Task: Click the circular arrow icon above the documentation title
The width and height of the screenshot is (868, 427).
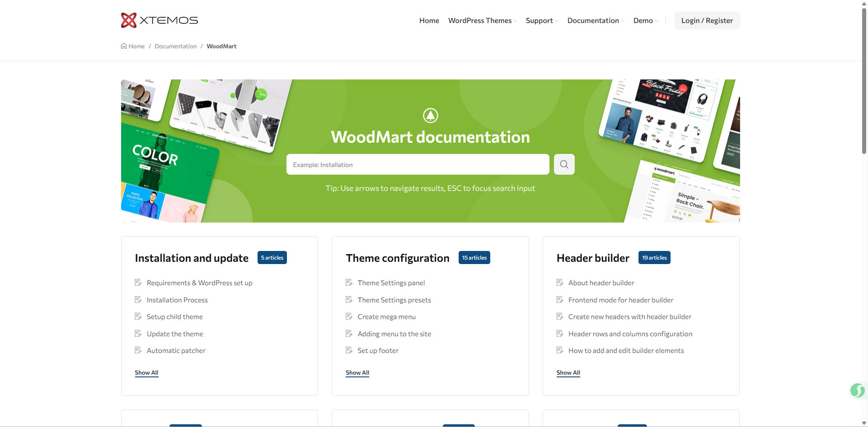Action: tap(430, 115)
